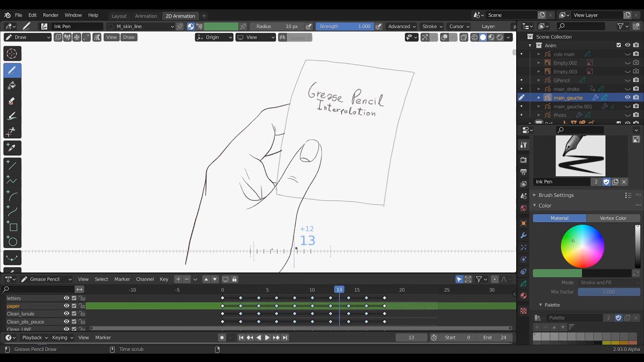Select the Arc primitive tool
The height and width of the screenshot is (362, 644).
pos(13,196)
